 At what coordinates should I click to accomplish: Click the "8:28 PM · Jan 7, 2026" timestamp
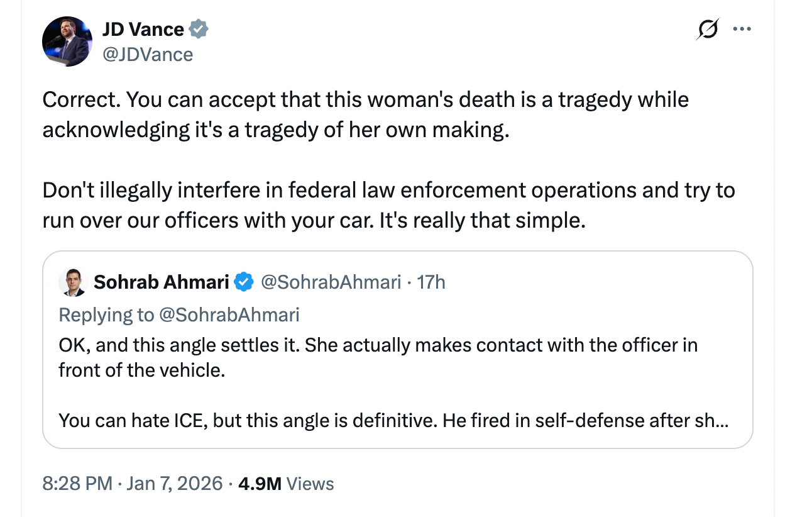coord(133,483)
